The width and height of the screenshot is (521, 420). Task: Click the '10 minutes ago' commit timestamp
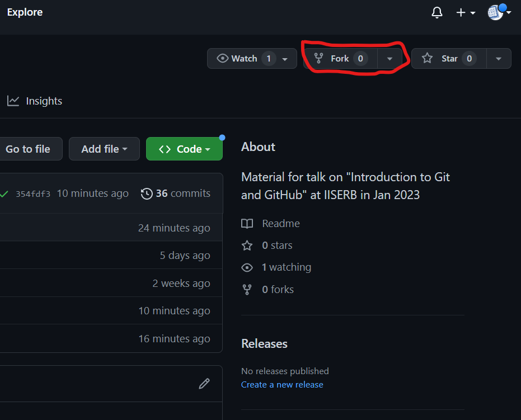tap(93, 194)
